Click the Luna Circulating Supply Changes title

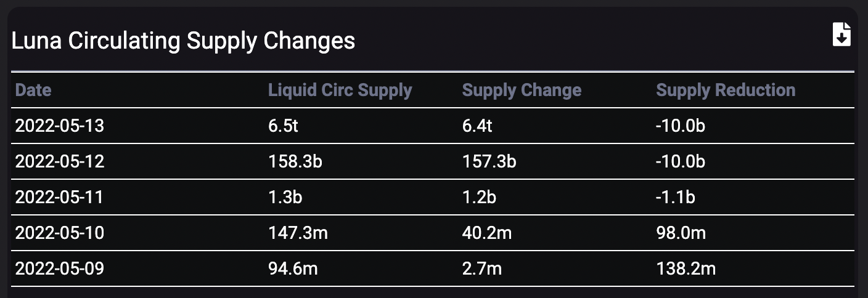coord(183,41)
